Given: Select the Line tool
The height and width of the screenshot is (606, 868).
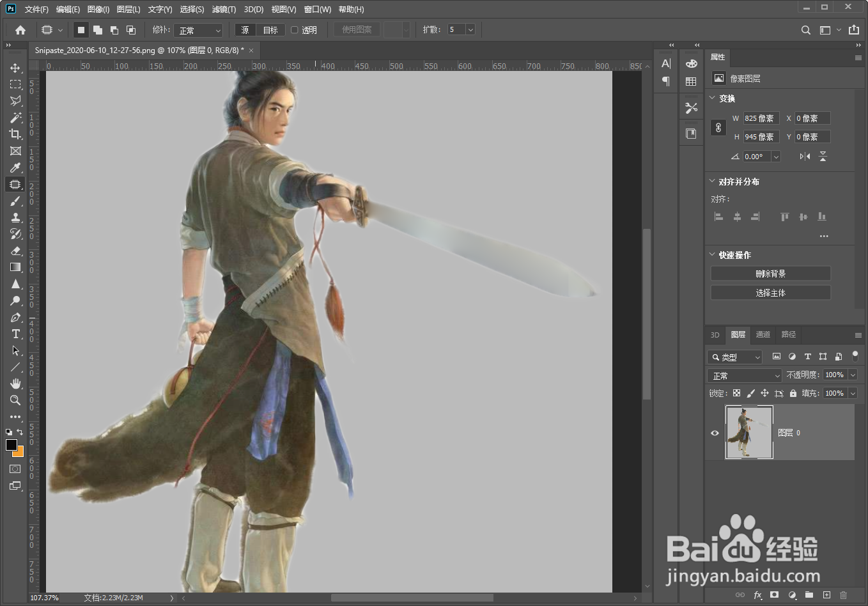Looking at the screenshot, I should pos(15,367).
